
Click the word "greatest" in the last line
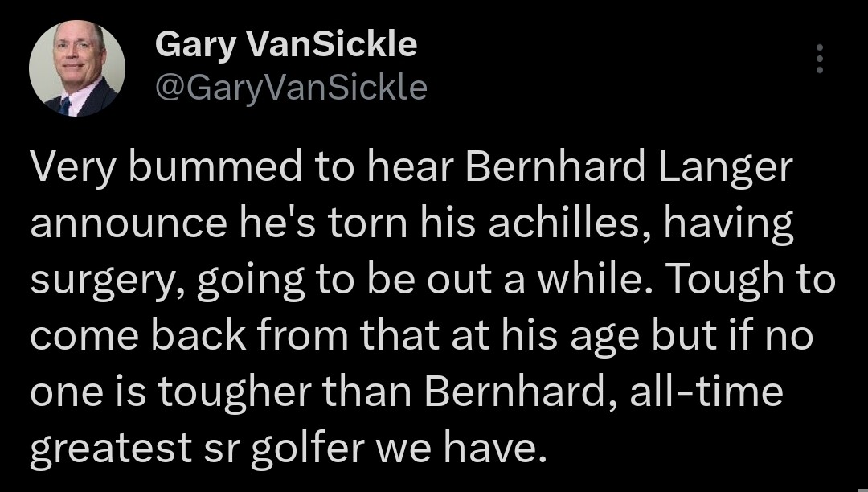click(x=111, y=449)
